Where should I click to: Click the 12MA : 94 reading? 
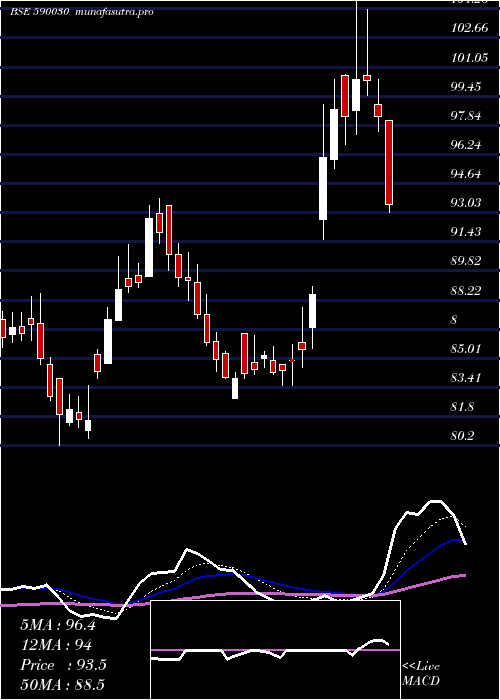tap(56, 645)
